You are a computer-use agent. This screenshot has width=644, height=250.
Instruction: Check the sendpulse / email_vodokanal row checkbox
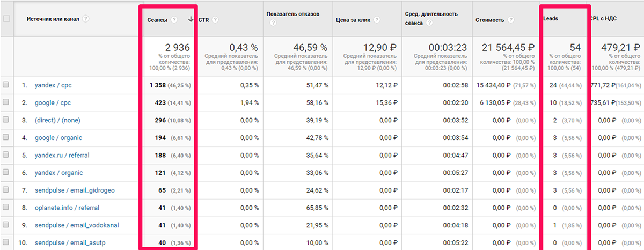pos(6,225)
